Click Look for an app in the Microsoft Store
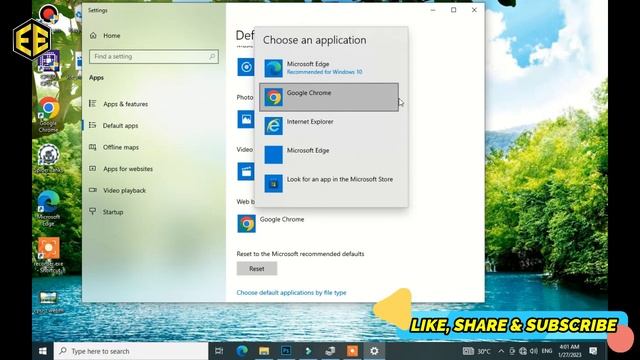This screenshot has width=640, height=360. [329, 183]
